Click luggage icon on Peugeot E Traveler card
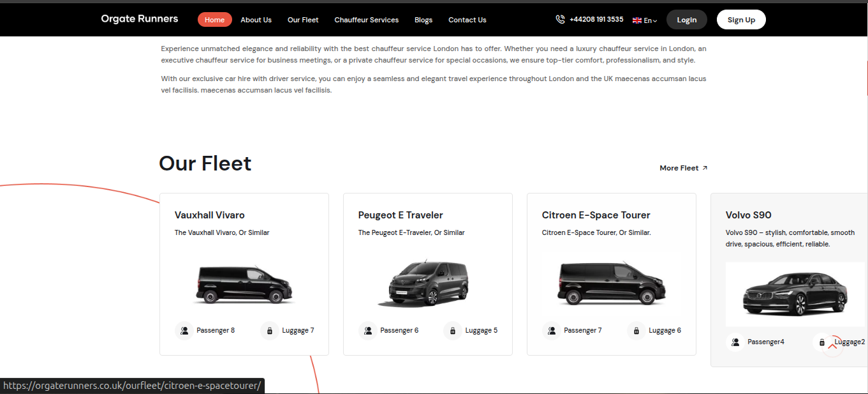Viewport: 868px width, 394px height. 453,331
